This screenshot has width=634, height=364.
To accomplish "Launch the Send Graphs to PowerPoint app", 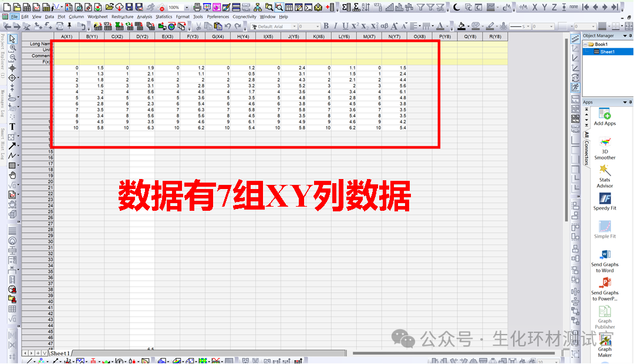I will [605, 289].
